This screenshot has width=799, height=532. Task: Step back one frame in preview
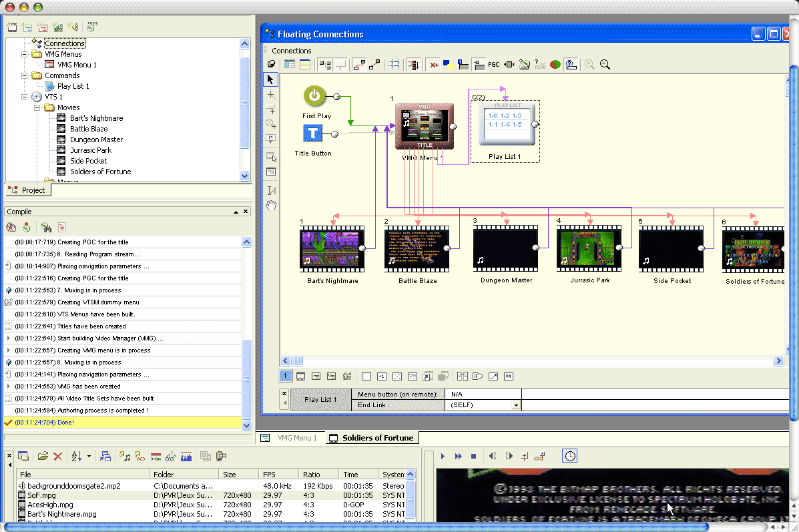pyautogui.click(x=493, y=457)
